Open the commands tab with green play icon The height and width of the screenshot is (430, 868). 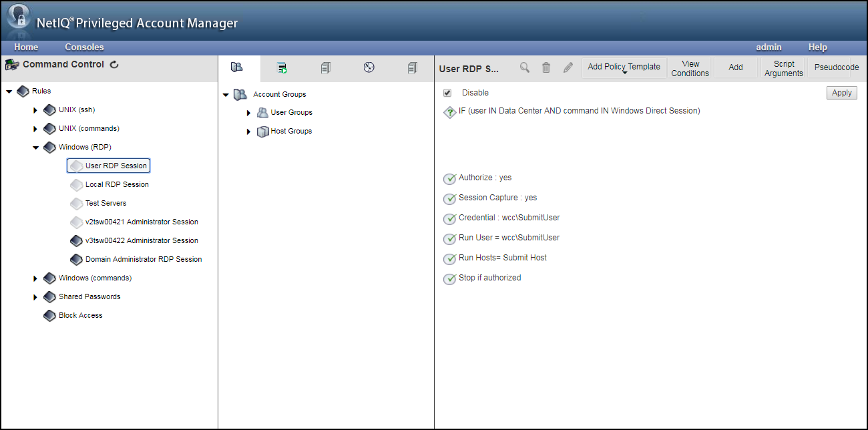pos(282,67)
